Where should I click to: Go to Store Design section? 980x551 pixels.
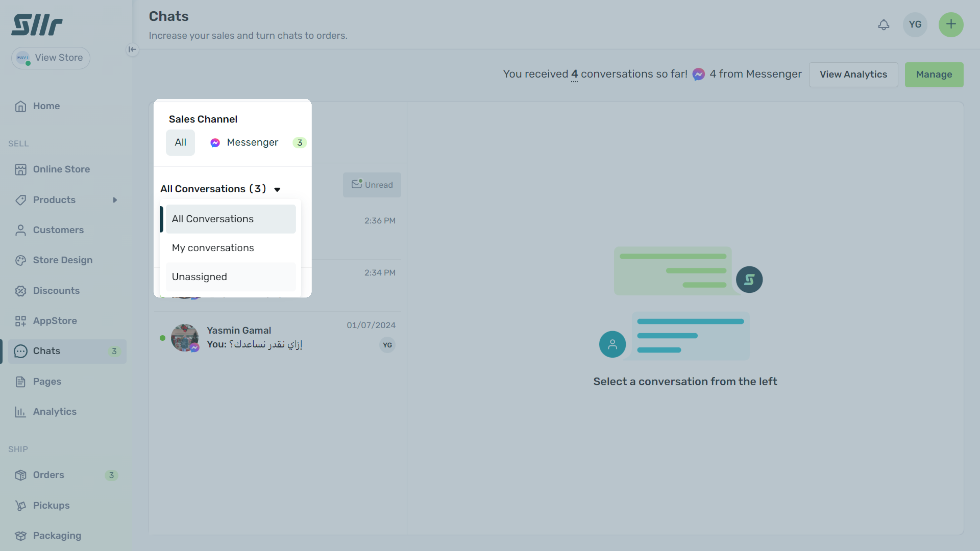[62, 260]
